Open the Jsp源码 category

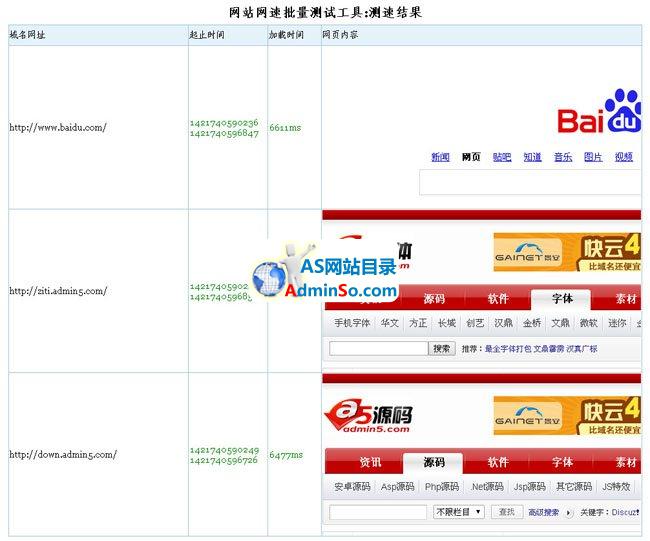[x=530, y=486]
